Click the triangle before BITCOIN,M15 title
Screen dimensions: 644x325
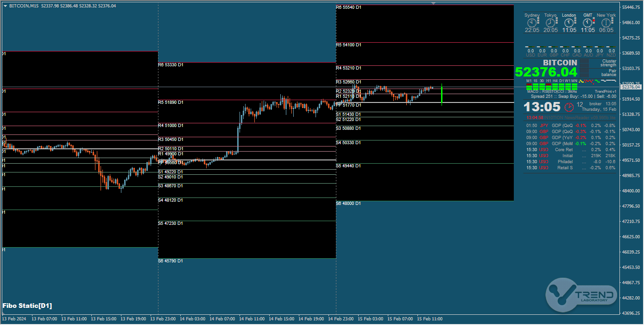[x=5, y=6]
